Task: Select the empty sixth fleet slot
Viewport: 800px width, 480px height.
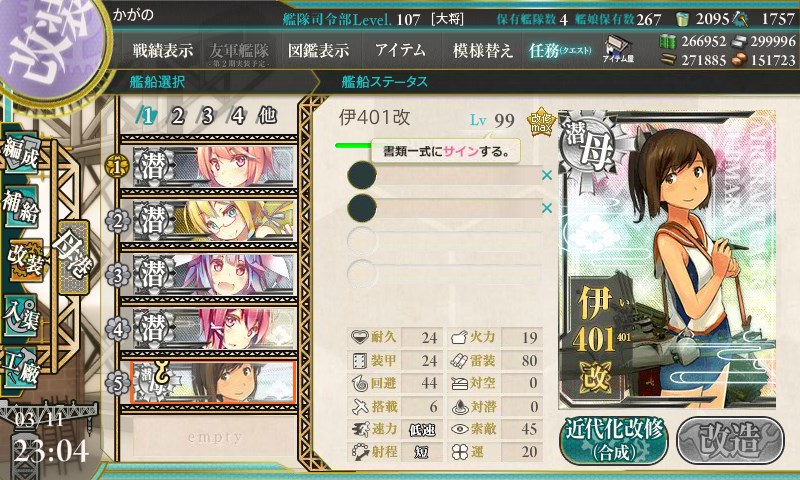Action: pyautogui.click(x=214, y=437)
